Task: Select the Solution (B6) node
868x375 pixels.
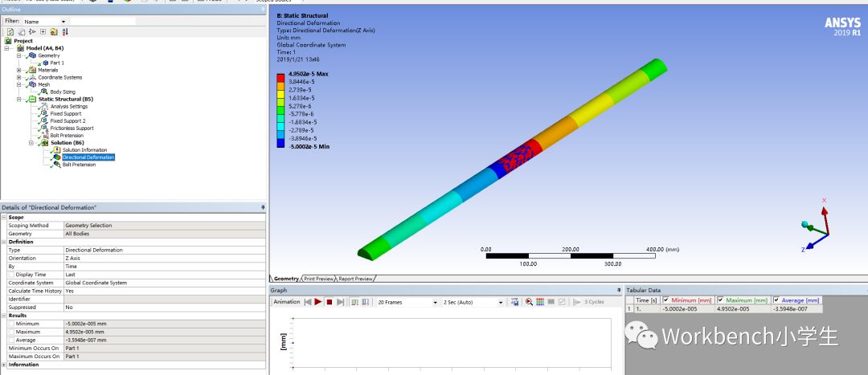Action: [68, 143]
